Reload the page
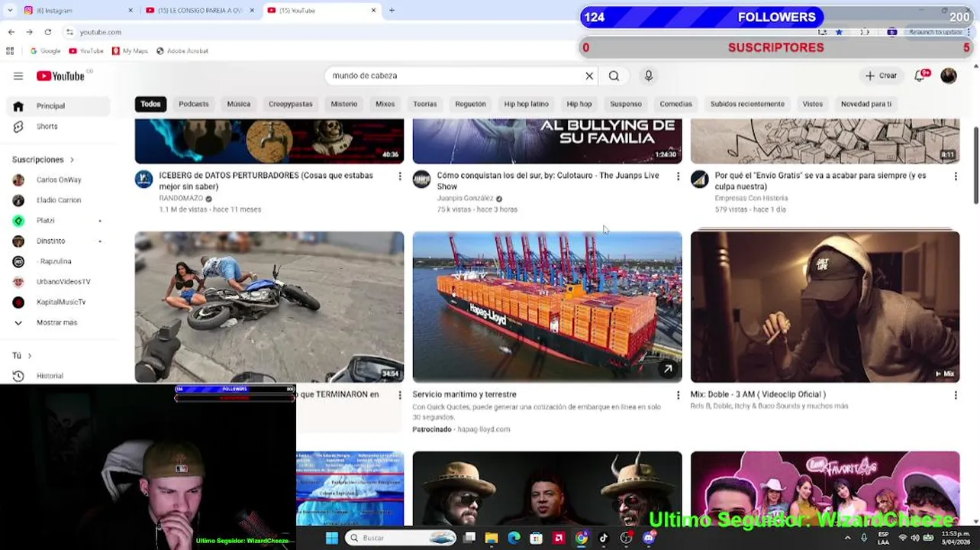Viewport: 980px width, 550px height. 47,32
